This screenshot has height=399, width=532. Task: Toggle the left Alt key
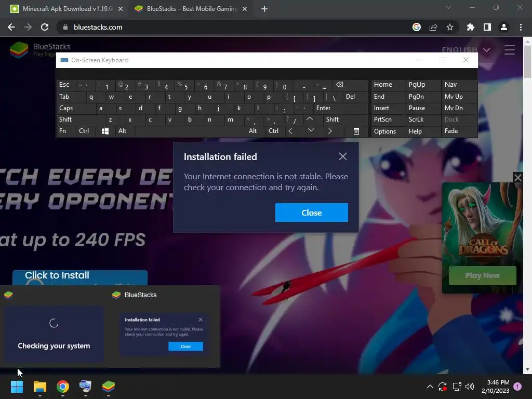pos(125,131)
